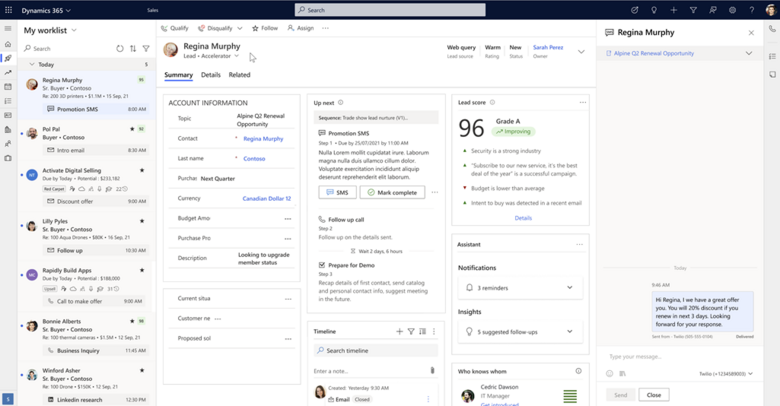Viewport: 780px width, 406px height.
Task: Expand the lead header details chevron
Action: click(581, 52)
